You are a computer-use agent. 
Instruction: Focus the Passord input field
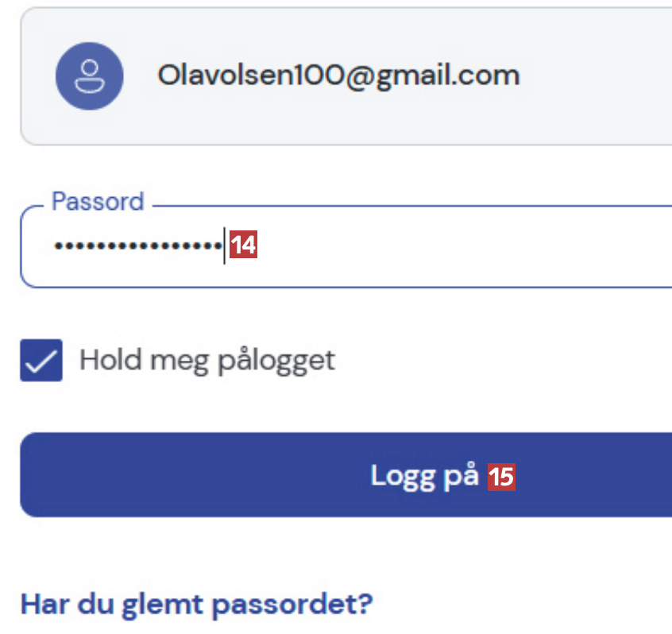click(445, 246)
